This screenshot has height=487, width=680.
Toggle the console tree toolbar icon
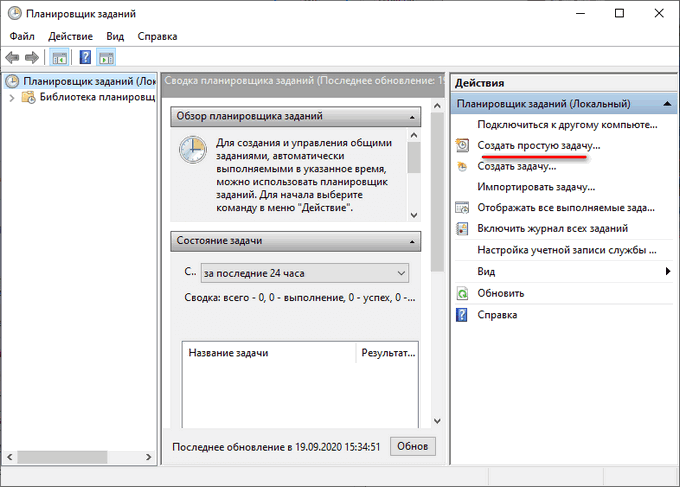60,58
